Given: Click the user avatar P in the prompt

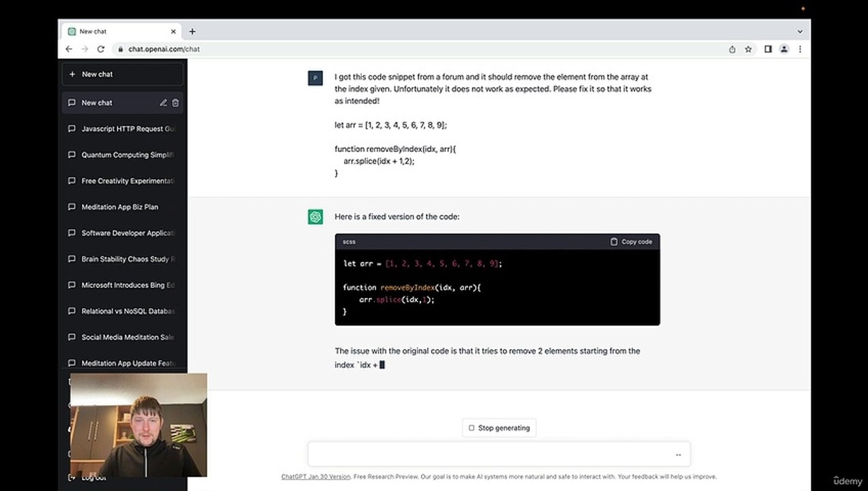Looking at the screenshot, I should click(x=315, y=78).
